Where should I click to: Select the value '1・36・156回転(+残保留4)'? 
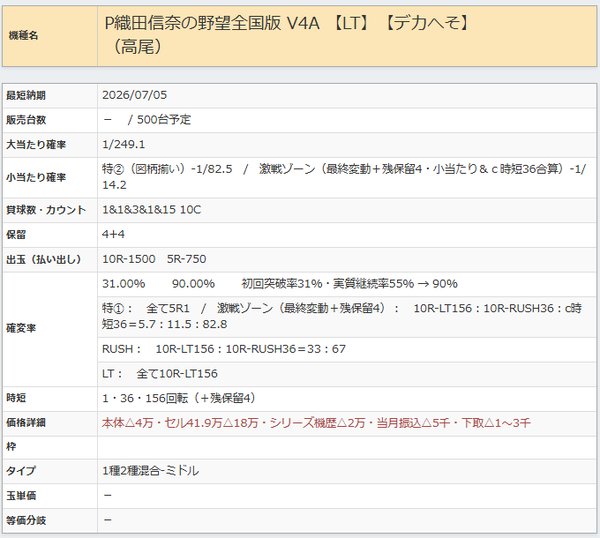[x=179, y=398]
